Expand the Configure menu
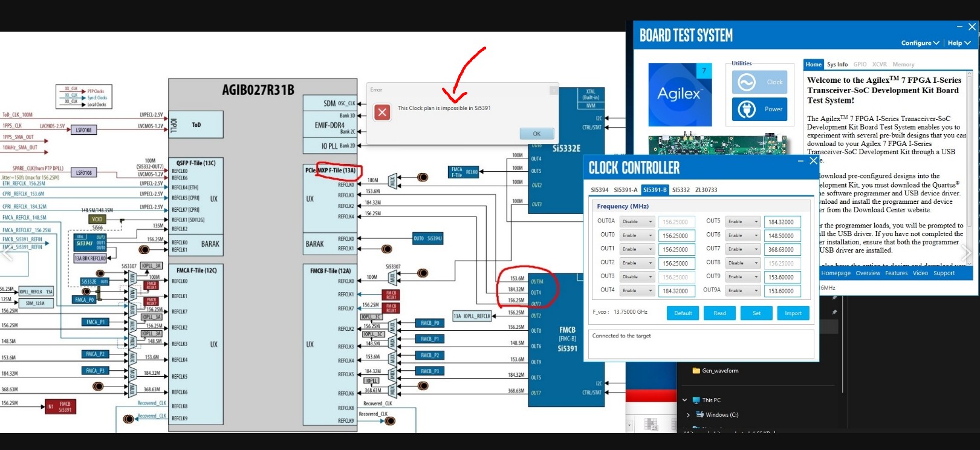The width and height of the screenshot is (980, 450). (920, 43)
